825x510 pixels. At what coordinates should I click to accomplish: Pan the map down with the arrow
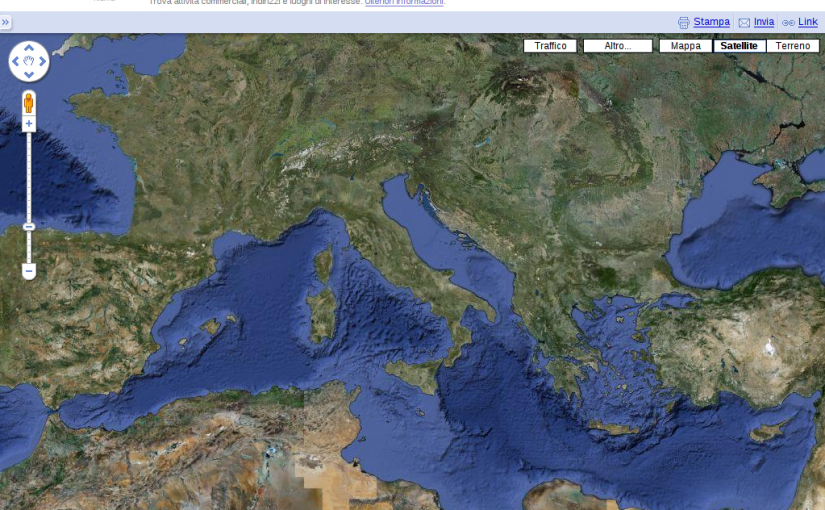click(29, 75)
